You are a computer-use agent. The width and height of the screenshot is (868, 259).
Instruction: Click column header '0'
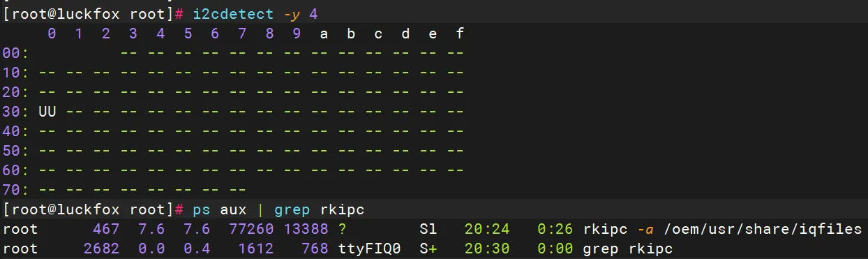tap(52, 33)
